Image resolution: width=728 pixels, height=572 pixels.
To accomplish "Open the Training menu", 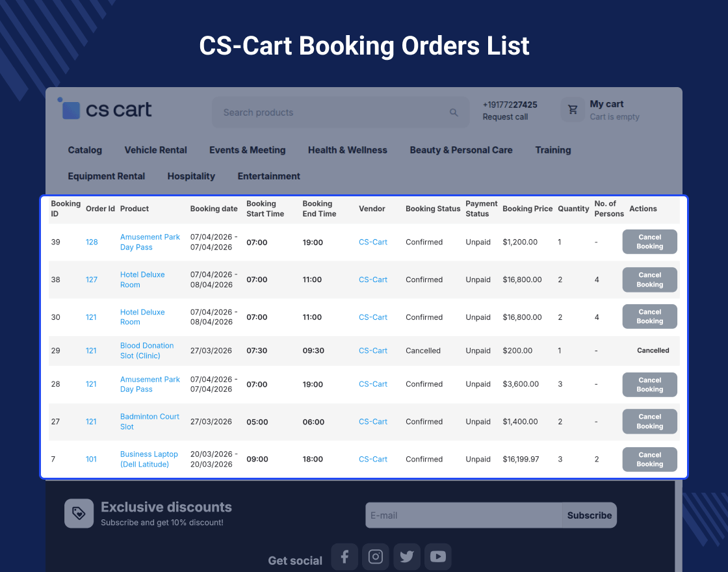I will coord(553,150).
